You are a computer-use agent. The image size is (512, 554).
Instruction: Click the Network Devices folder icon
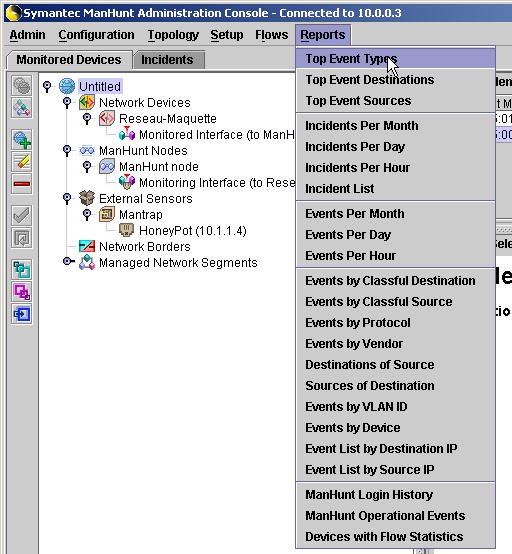[x=87, y=102]
